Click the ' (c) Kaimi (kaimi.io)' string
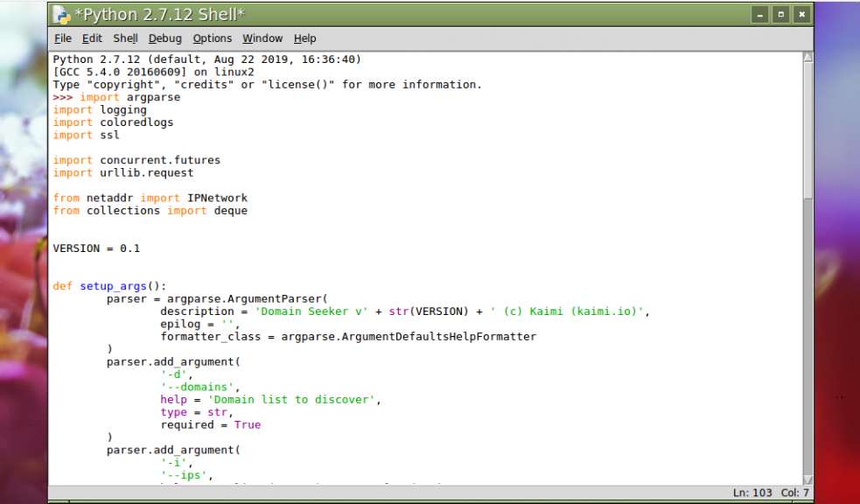Screen dimensions: 860x504 point(568,311)
